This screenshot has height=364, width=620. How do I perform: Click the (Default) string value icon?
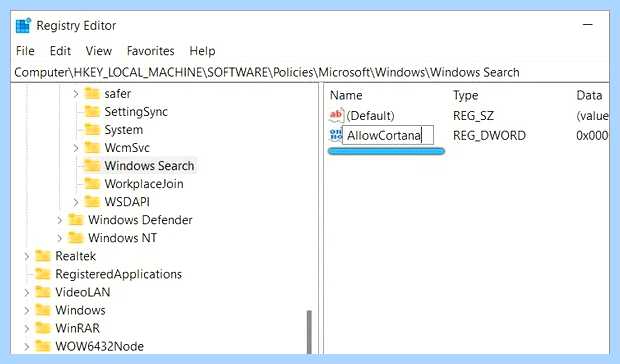(x=336, y=115)
